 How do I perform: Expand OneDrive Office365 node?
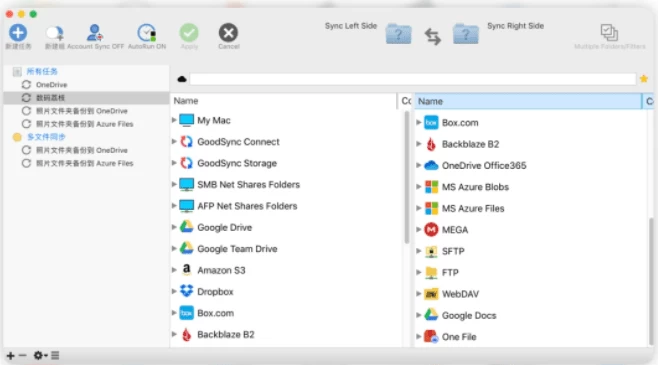pyautogui.click(x=418, y=165)
